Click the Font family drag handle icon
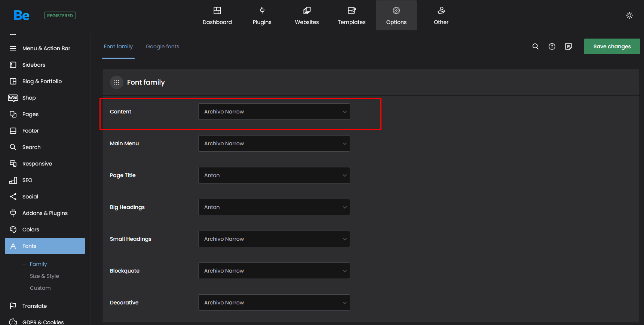644x325 pixels. coord(117,82)
